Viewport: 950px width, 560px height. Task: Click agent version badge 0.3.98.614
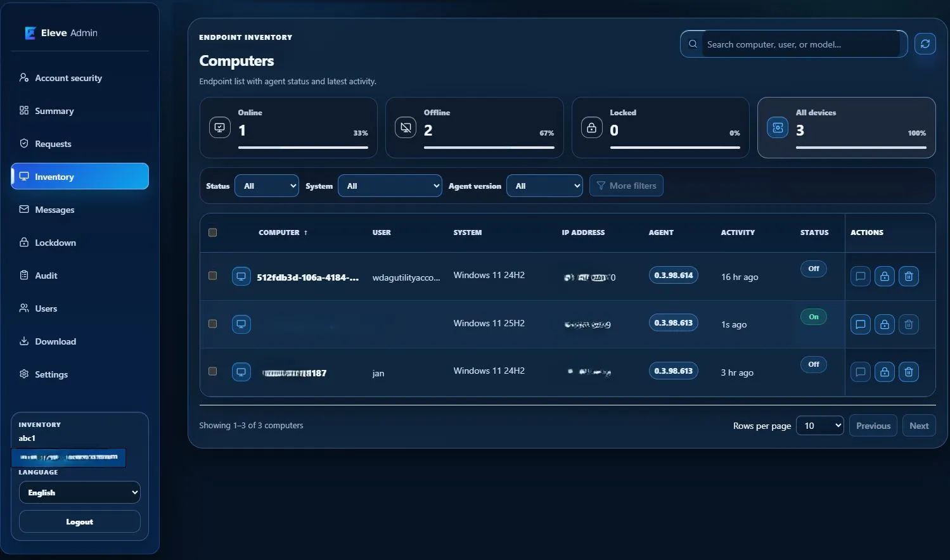[673, 276]
